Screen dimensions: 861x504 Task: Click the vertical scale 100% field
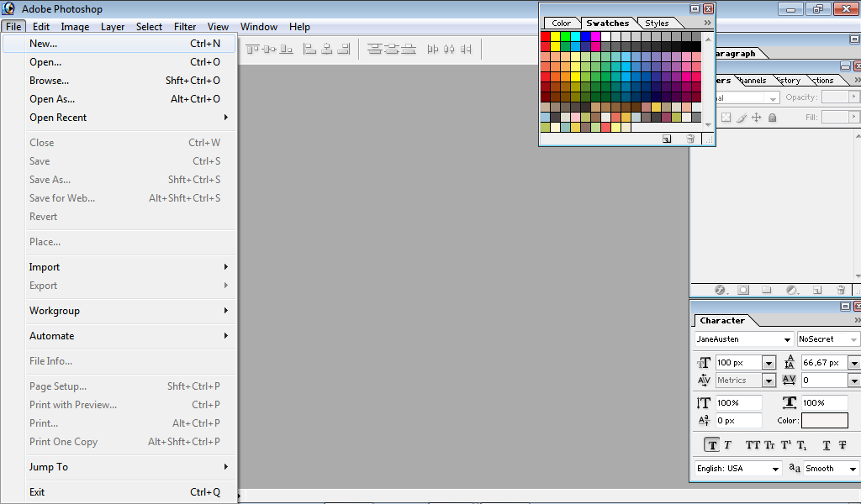point(738,402)
